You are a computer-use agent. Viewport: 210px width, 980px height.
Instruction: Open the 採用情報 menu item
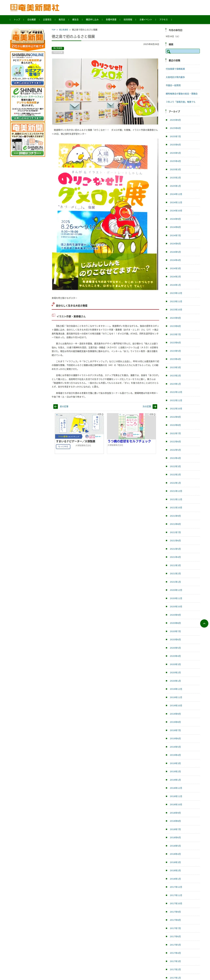[x=128, y=19]
